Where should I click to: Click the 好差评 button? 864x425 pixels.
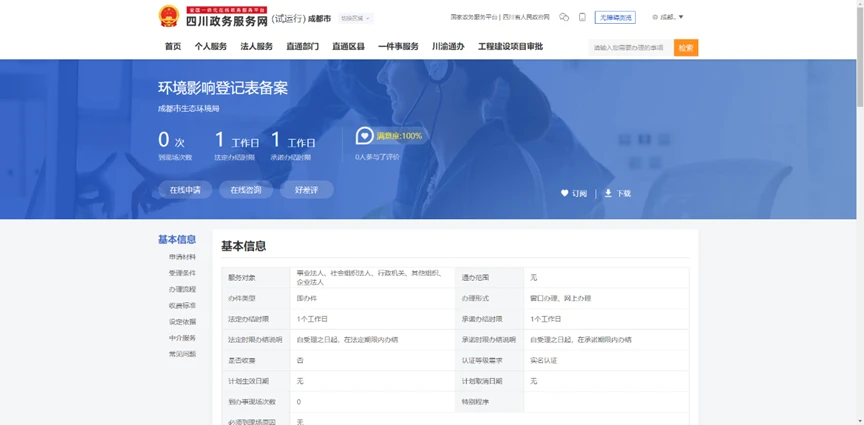(306, 190)
